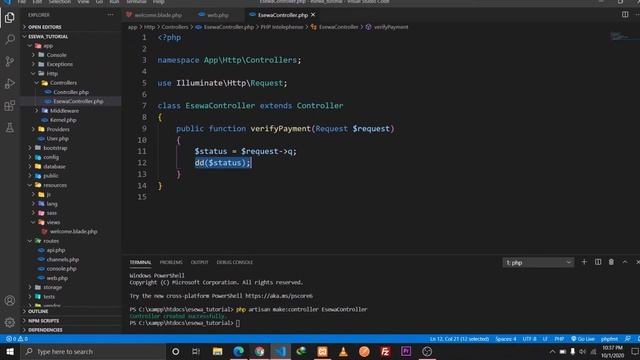The image size is (640, 360).
Task: Split the editor to the right
Action: point(625,15)
